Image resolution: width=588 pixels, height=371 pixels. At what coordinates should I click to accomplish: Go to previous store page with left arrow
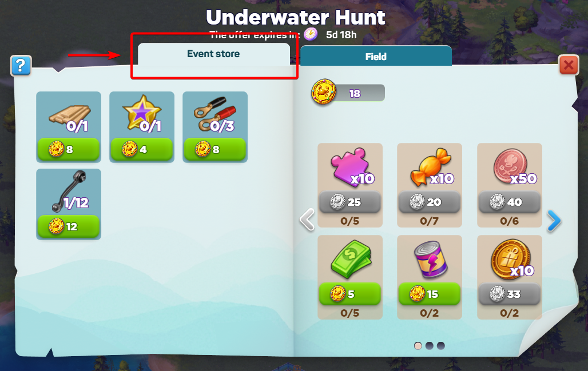[x=307, y=220]
